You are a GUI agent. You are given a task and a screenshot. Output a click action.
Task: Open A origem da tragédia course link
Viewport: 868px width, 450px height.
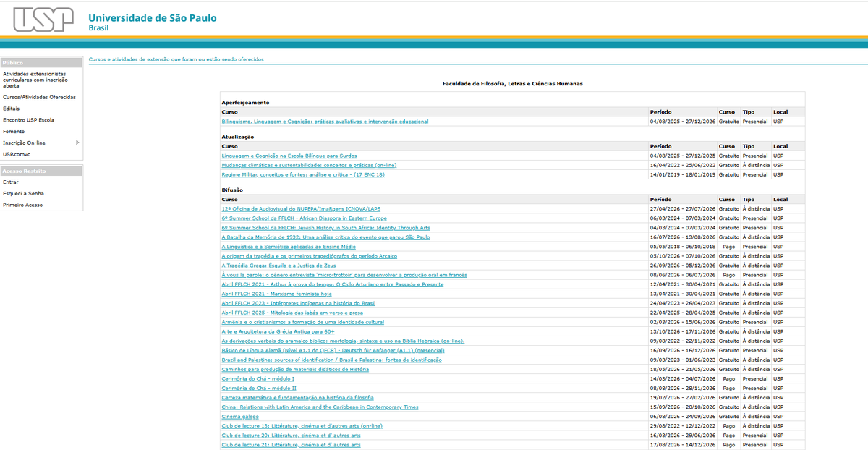click(309, 256)
